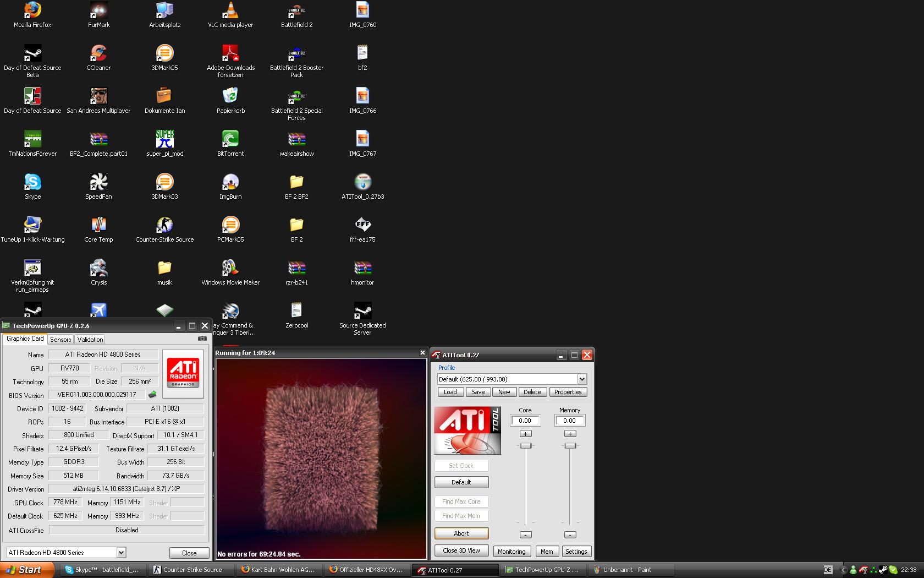The image size is (924, 578).
Task: Open ATITool Monitoring
Action: (512, 552)
